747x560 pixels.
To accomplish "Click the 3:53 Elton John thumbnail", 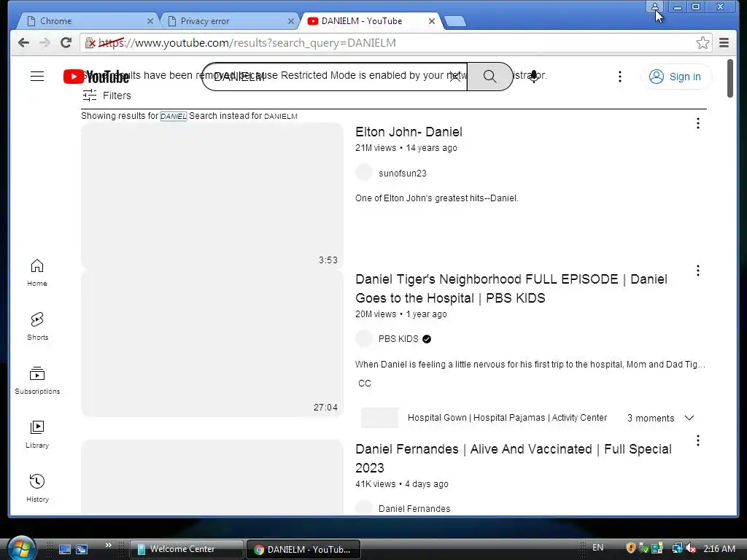I will pyautogui.click(x=212, y=196).
